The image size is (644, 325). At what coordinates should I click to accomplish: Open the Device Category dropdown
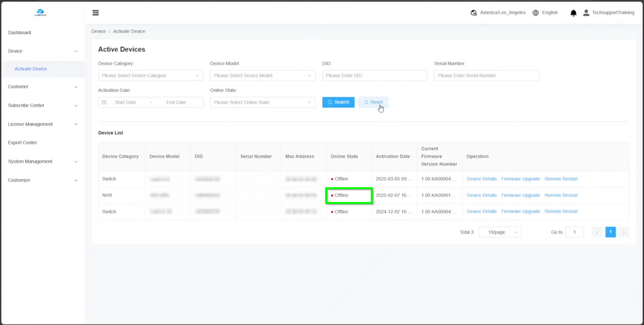point(151,75)
